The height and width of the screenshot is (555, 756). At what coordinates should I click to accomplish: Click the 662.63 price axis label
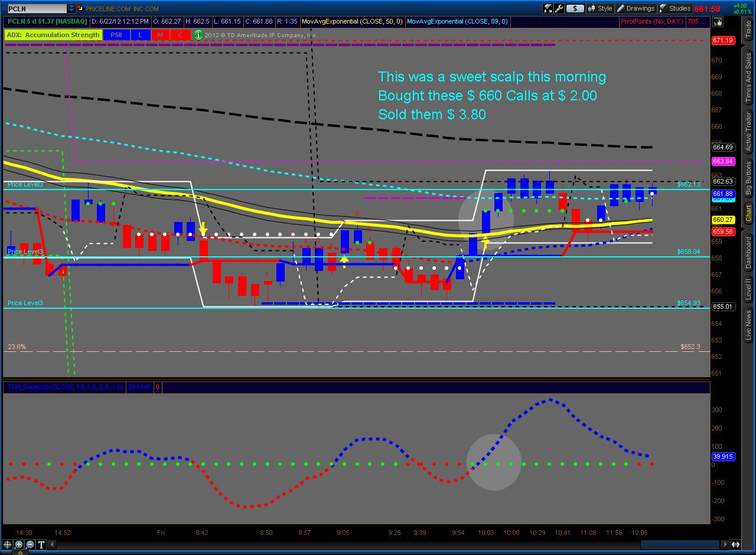tap(723, 181)
